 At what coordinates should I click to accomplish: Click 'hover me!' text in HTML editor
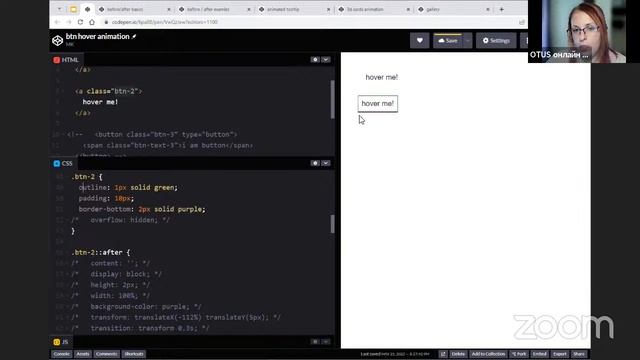[x=100, y=102]
